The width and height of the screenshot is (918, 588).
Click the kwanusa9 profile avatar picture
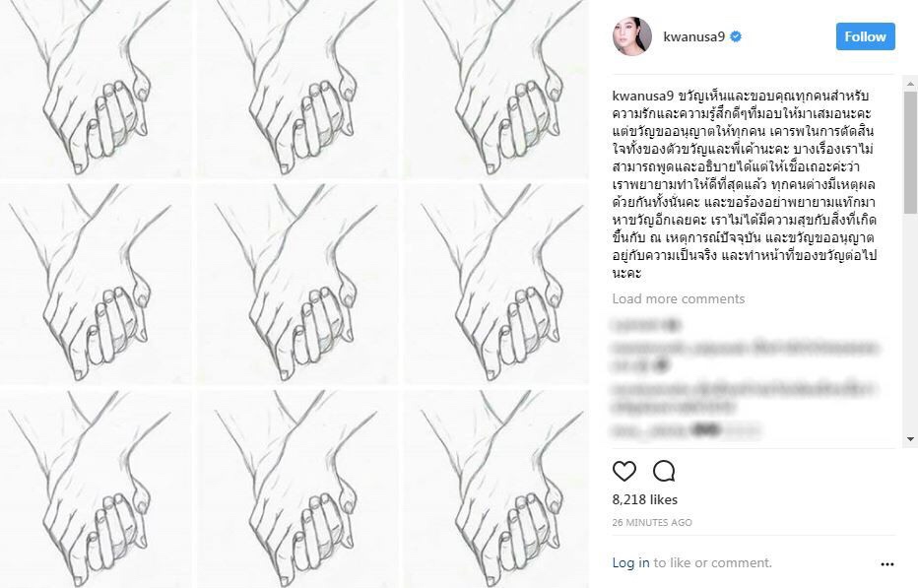[631, 36]
